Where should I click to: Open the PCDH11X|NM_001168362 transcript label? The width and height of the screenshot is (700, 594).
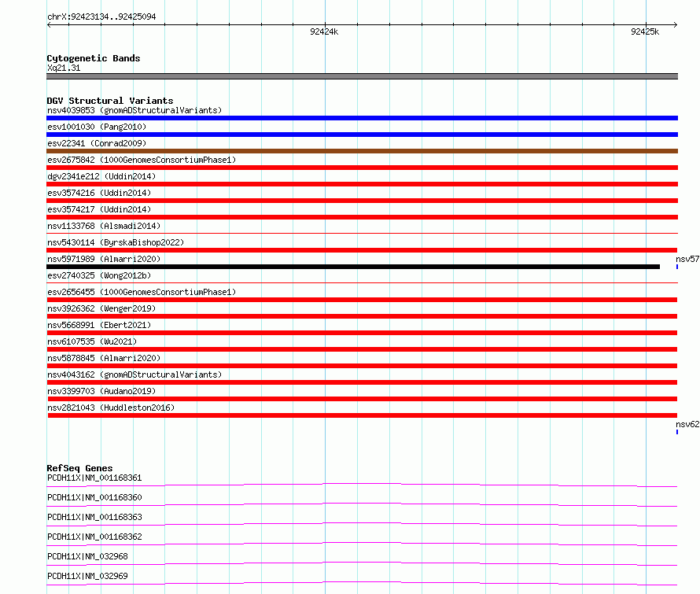point(94,537)
